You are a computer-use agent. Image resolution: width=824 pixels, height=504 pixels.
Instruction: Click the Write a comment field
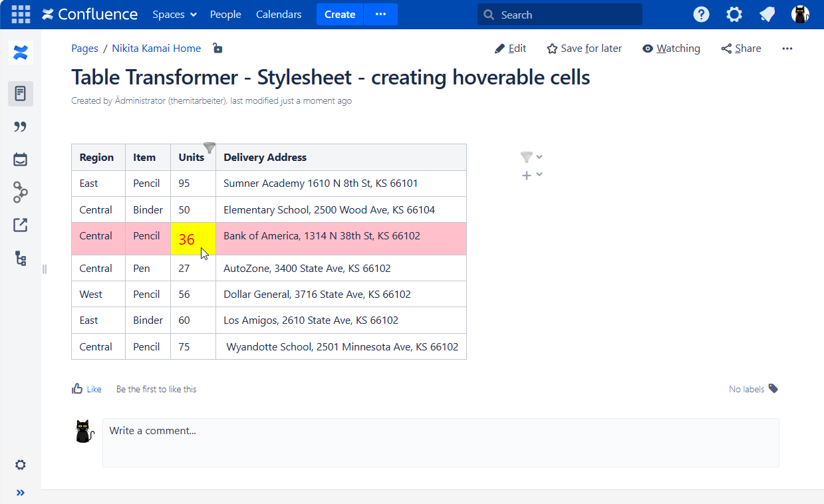440,442
